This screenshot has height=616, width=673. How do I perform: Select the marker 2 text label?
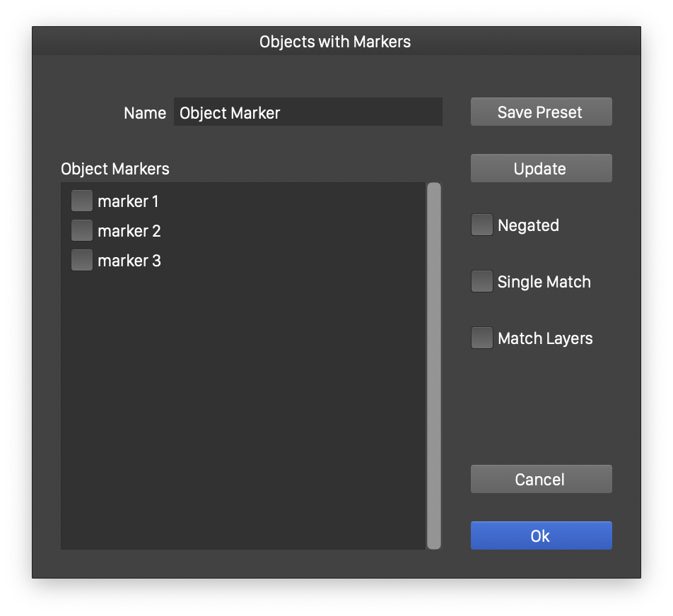point(129,232)
